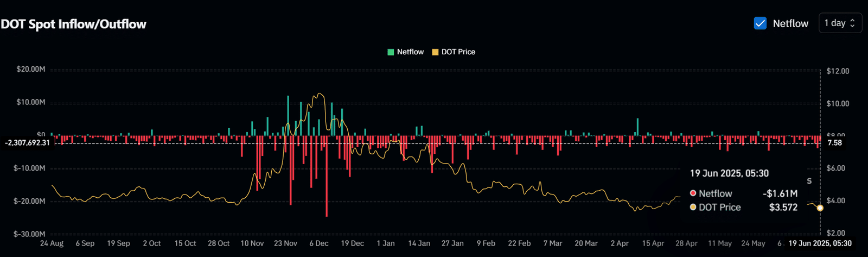Select the $10.00M y-axis label
The height and width of the screenshot is (257, 868).
click(31, 103)
